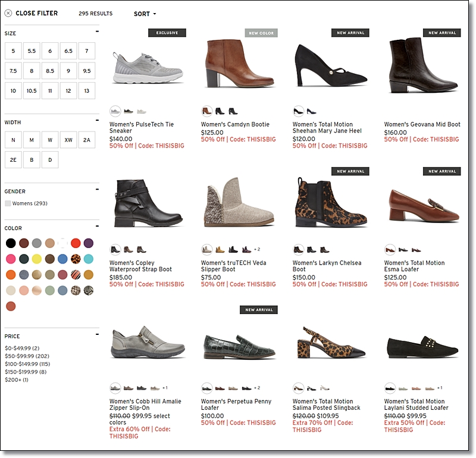
Task: Select last variant of Larkyn Chelsea Boot
Action: click(325, 249)
